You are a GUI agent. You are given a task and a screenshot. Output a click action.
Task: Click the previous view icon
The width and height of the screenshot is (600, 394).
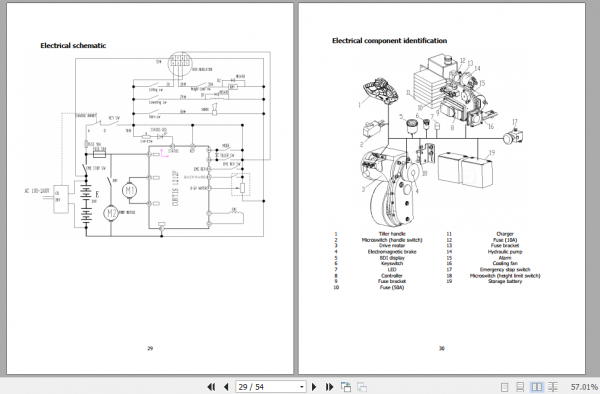(x=346, y=387)
